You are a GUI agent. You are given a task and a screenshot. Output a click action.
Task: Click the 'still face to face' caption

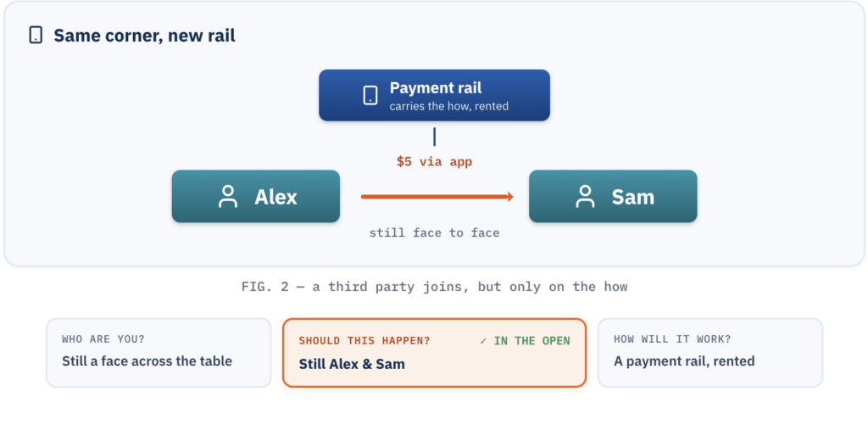[x=435, y=232]
